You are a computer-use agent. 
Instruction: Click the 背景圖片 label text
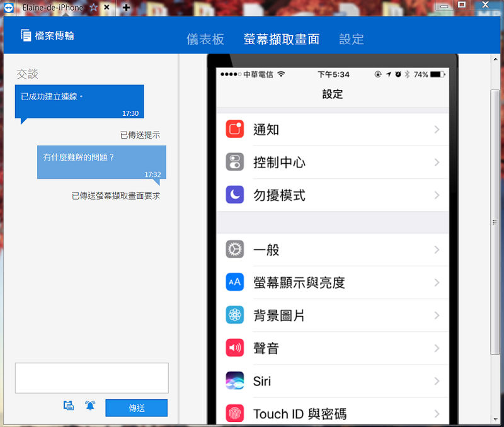tap(278, 316)
